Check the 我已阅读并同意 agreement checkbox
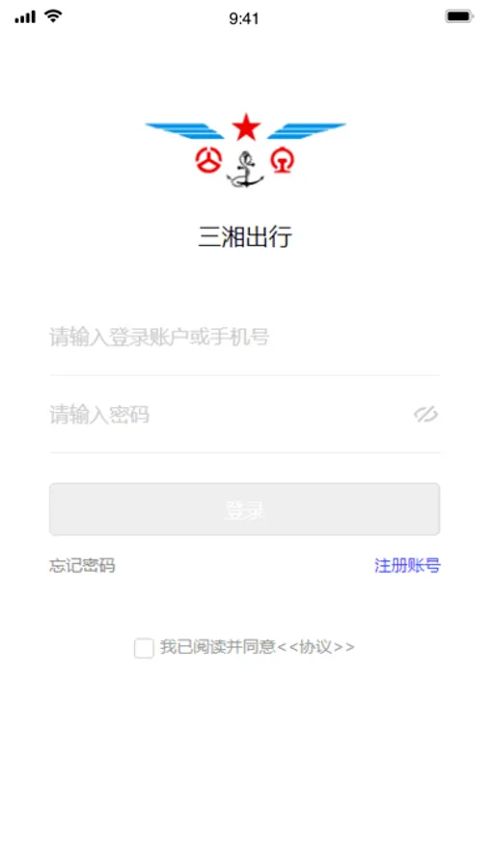The width and height of the screenshot is (489, 868). (x=144, y=648)
